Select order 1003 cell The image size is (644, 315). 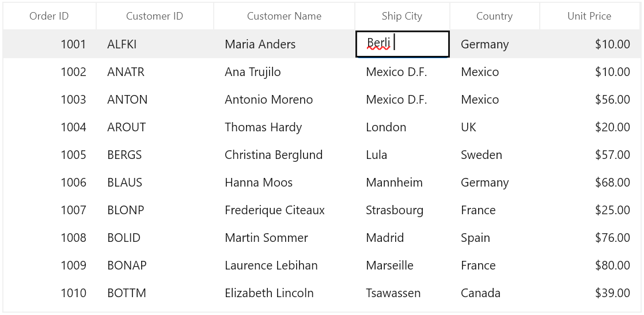pyautogui.click(x=73, y=100)
